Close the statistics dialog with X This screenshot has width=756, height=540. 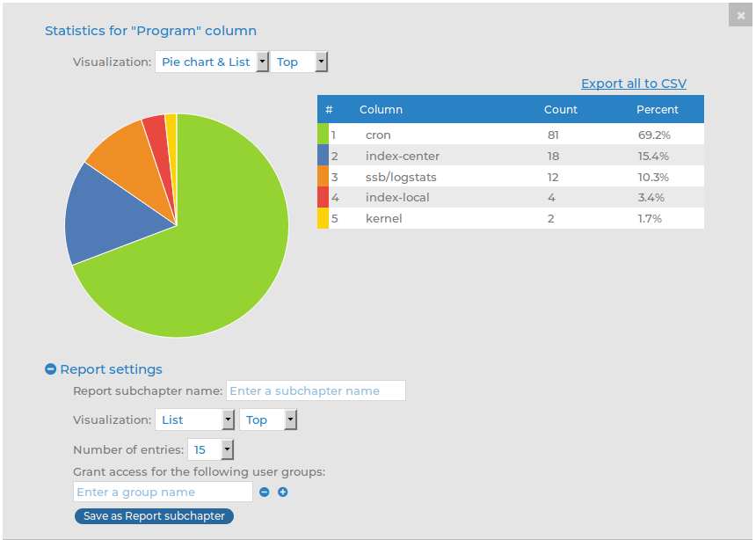(741, 15)
